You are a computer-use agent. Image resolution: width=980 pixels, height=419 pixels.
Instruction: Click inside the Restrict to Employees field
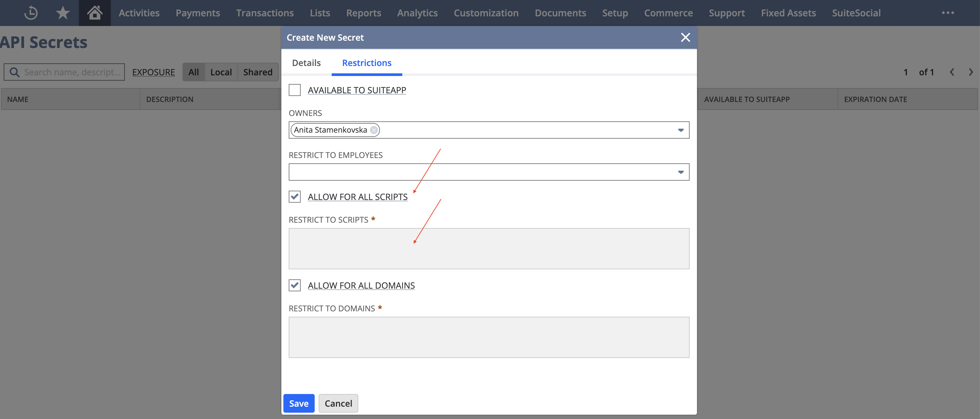[489, 172]
